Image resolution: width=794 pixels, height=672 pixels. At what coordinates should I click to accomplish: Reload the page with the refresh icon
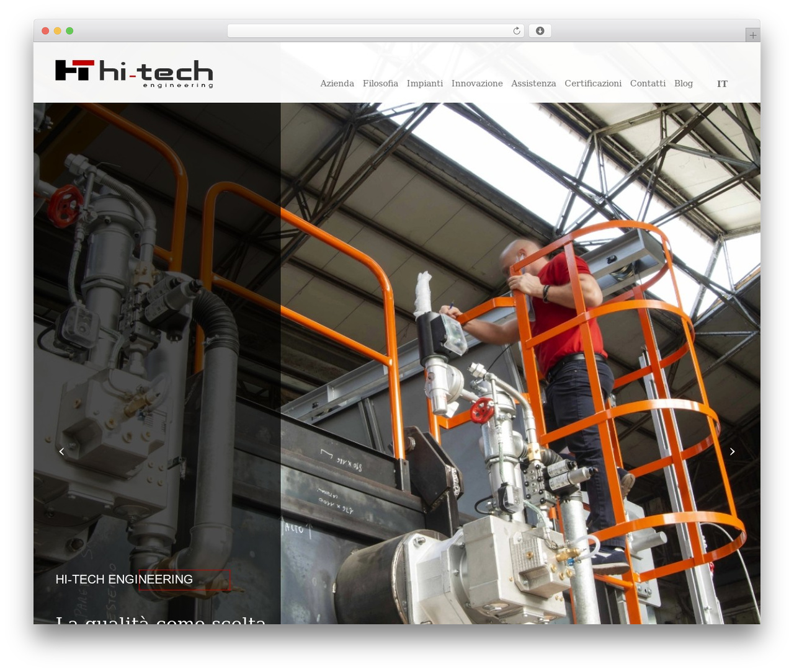[516, 31]
